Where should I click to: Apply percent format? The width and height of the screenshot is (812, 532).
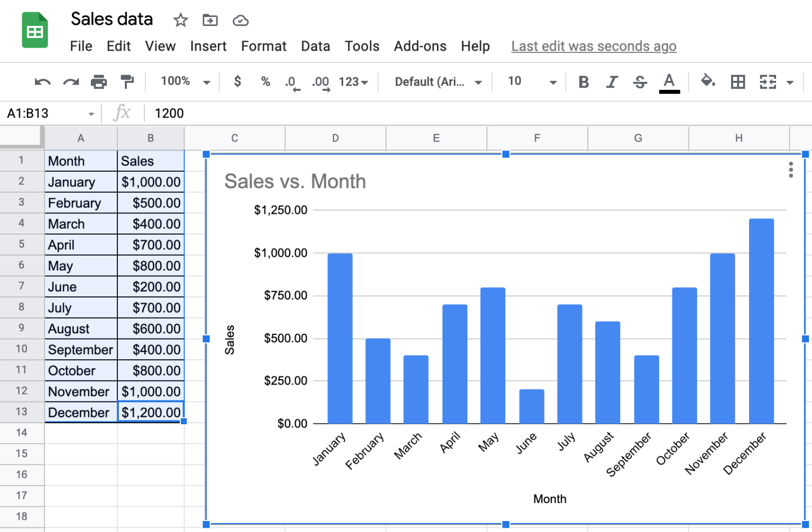(x=265, y=82)
